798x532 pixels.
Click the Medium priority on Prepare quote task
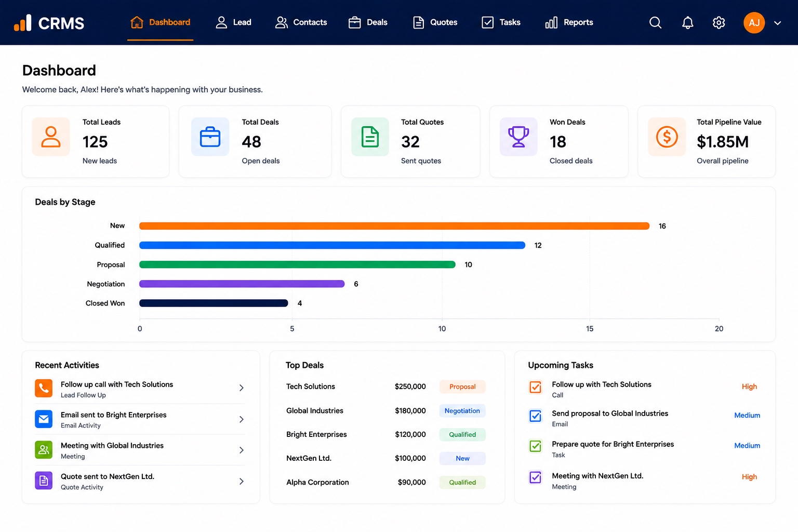[747, 445]
